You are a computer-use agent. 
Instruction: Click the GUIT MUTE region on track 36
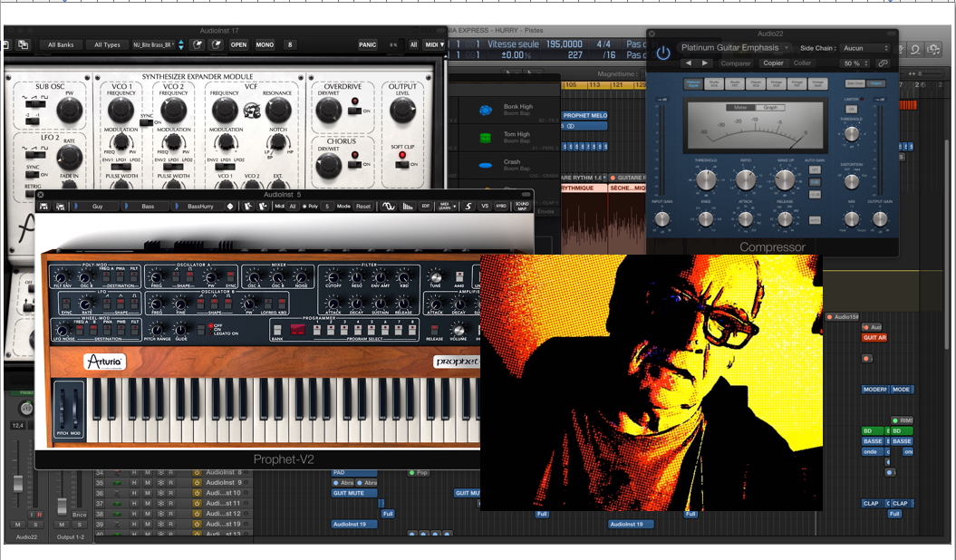(x=354, y=493)
